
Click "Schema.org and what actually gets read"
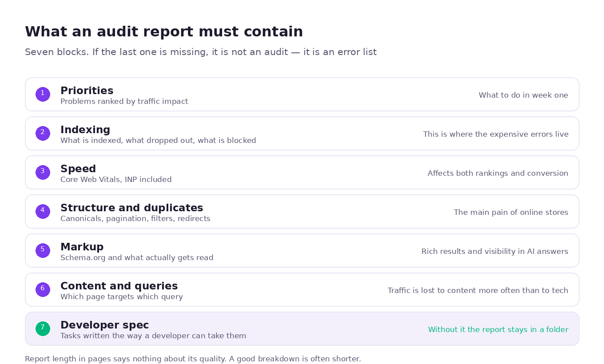(137, 258)
